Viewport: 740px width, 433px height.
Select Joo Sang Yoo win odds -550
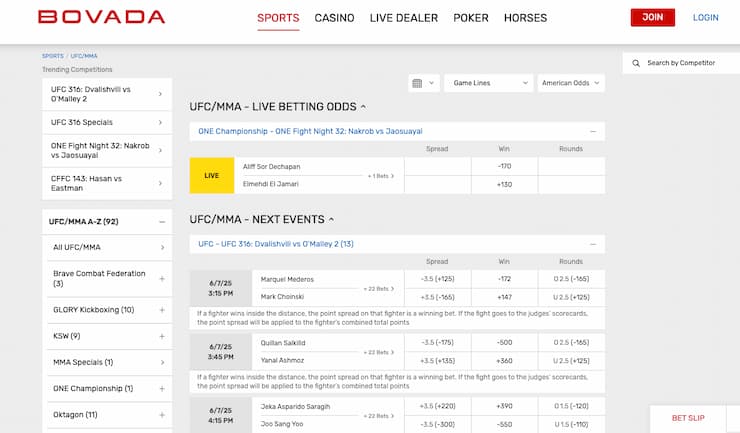504,425
